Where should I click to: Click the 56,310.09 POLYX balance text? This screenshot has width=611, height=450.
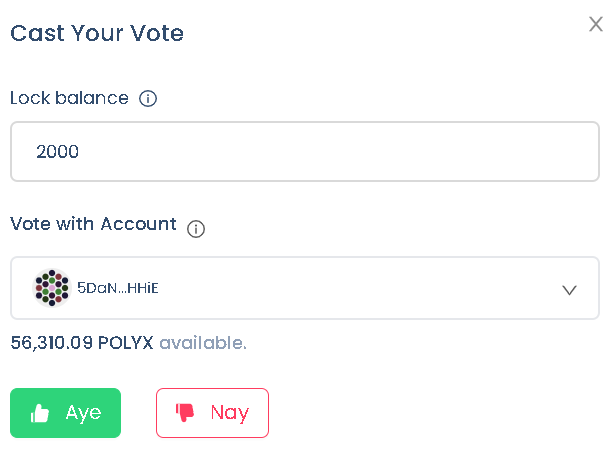tap(82, 343)
